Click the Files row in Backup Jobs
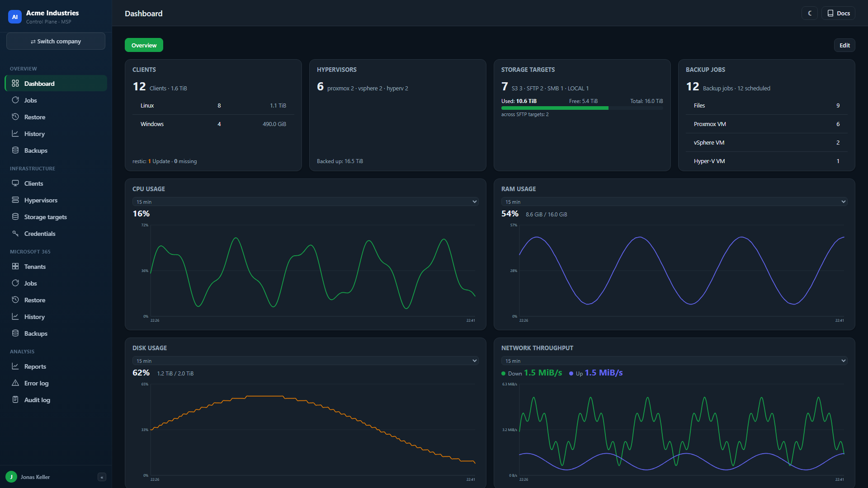 [x=767, y=106]
